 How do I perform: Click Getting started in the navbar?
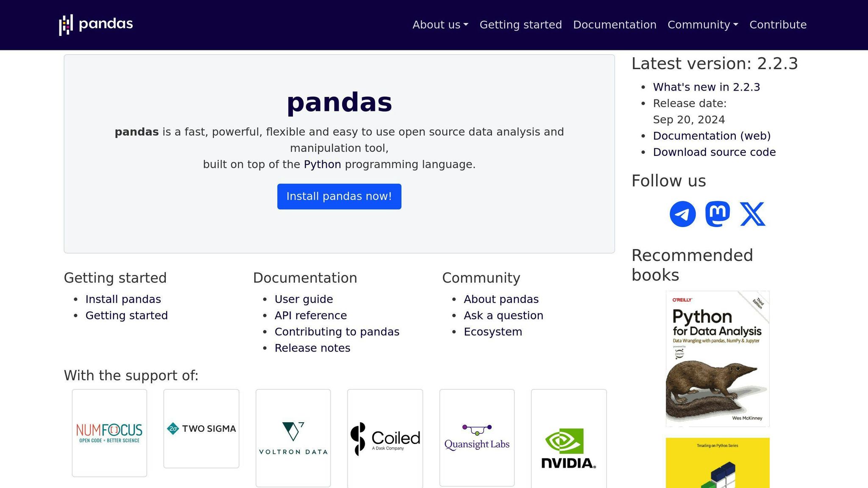pyautogui.click(x=520, y=25)
